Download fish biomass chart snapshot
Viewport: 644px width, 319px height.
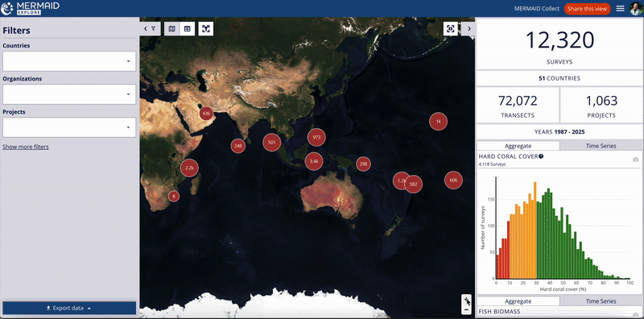(636, 314)
